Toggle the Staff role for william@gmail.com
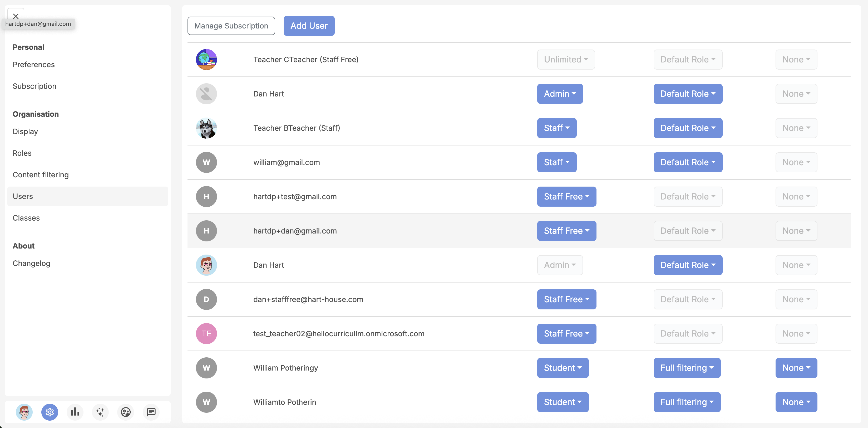 (556, 162)
